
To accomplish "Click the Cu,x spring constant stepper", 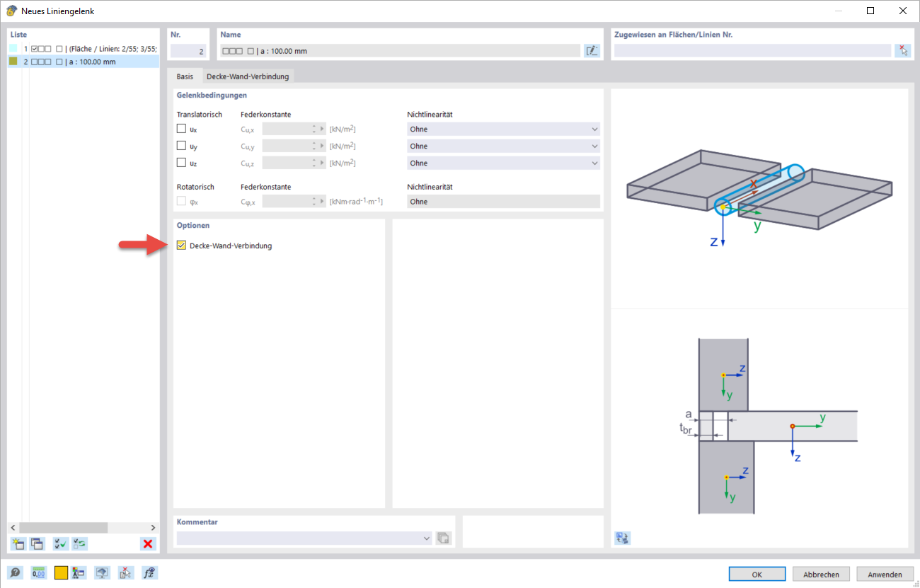I will point(314,129).
